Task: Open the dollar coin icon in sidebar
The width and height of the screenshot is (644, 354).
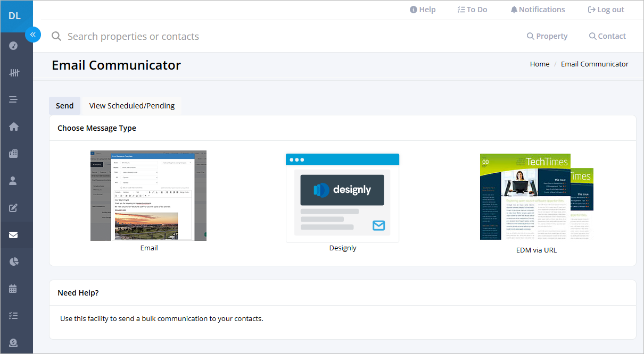Action: [x=14, y=343]
